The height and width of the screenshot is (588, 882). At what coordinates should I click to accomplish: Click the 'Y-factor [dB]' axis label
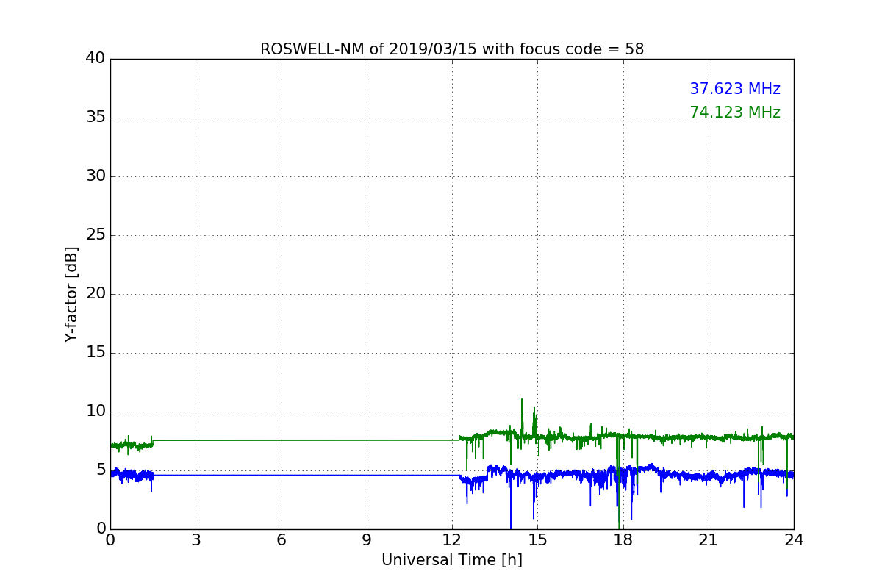point(71,294)
